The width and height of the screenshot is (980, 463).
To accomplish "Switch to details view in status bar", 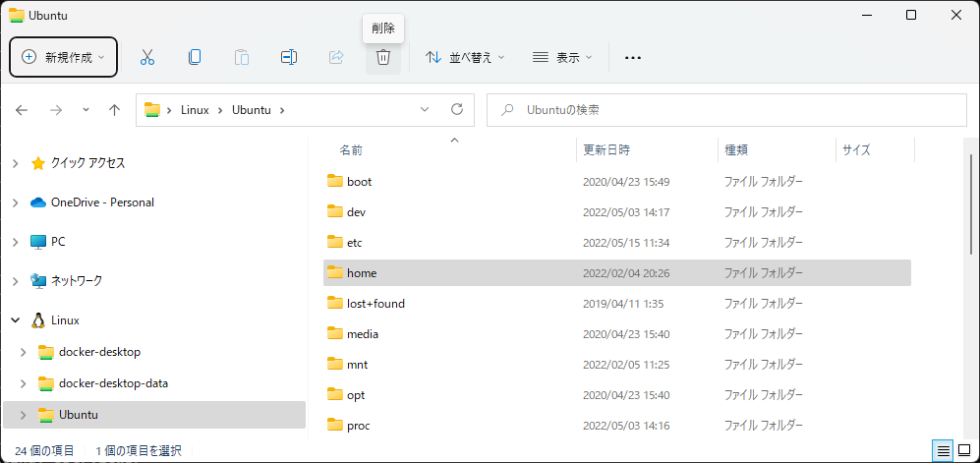I will click(x=943, y=450).
